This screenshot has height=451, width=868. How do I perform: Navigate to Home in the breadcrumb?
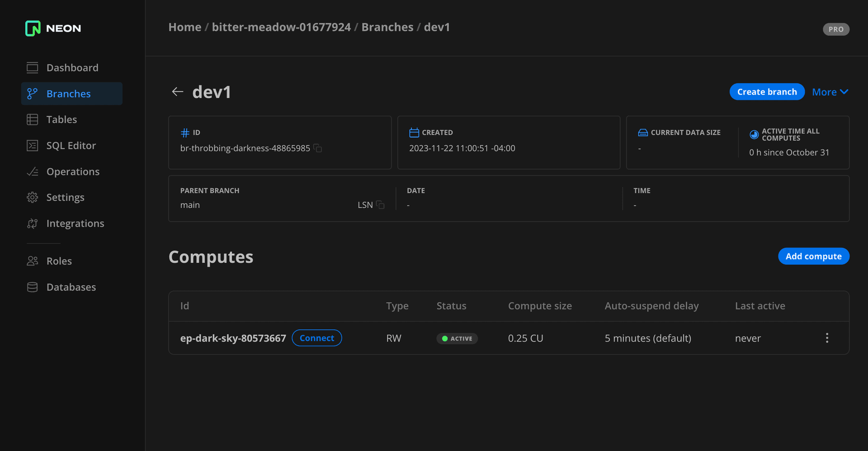click(184, 27)
